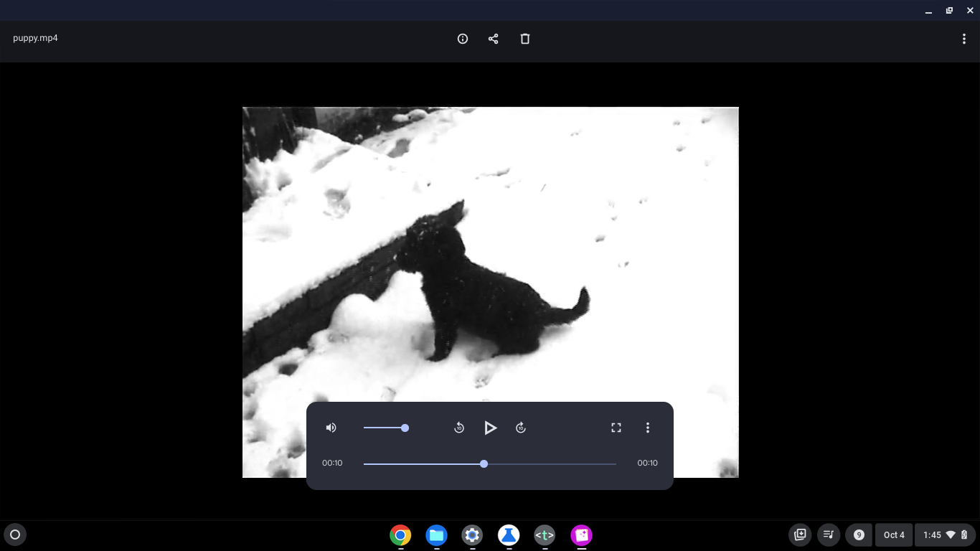980x551 pixels.
Task: Expand the notifications counter showing 9
Action: coord(859,534)
